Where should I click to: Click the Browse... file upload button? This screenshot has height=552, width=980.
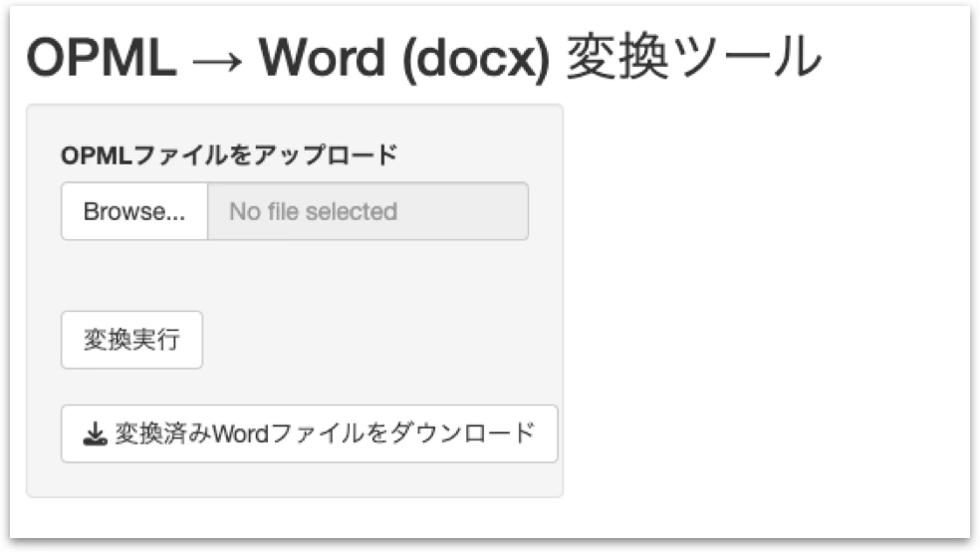134,211
